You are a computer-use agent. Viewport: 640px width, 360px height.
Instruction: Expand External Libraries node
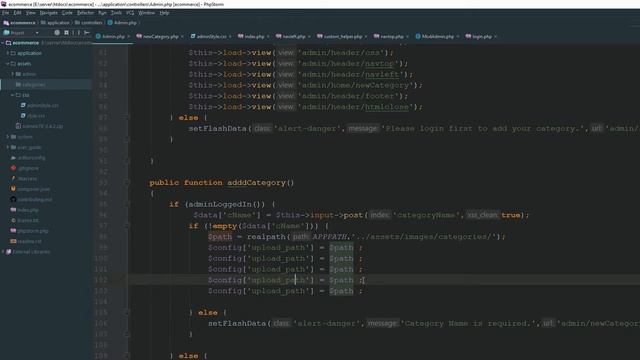tap(3, 252)
